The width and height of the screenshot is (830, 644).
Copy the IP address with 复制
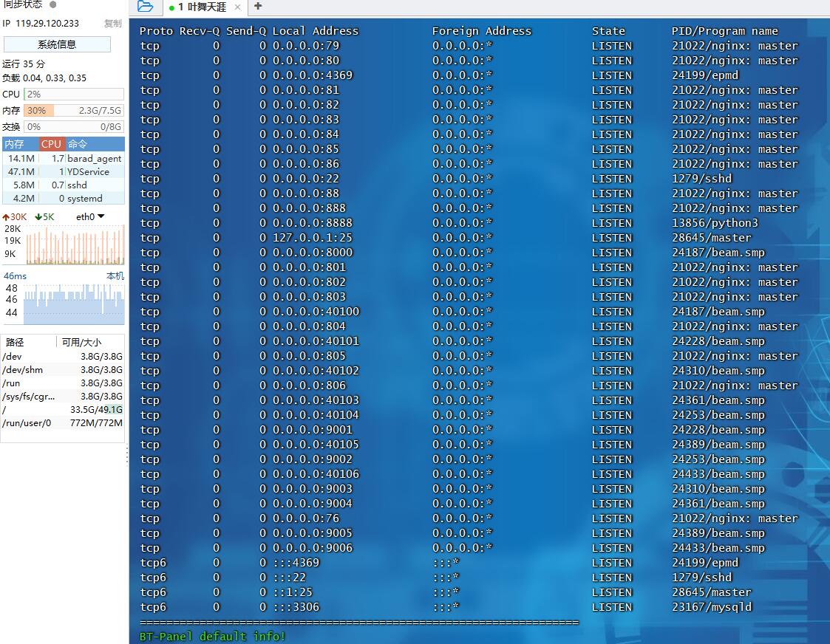point(113,24)
